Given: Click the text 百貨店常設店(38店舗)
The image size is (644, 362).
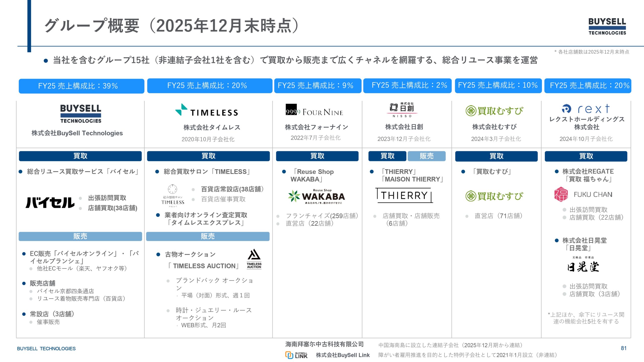Looking at the screenshot, I should [x=232, y=189].
